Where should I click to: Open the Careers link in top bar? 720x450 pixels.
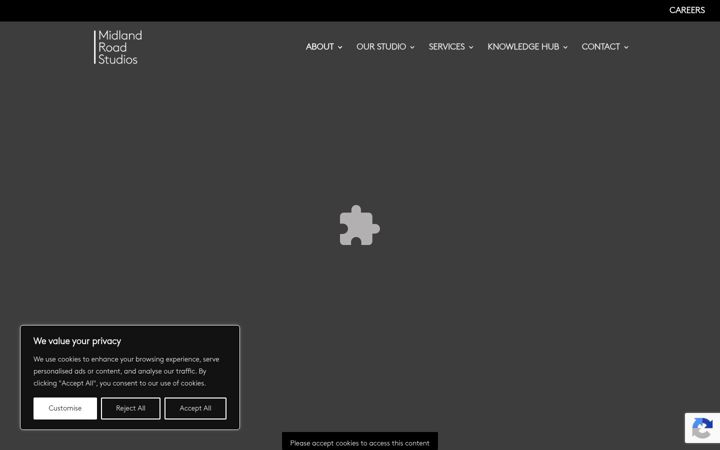click(x=686, y=10)
